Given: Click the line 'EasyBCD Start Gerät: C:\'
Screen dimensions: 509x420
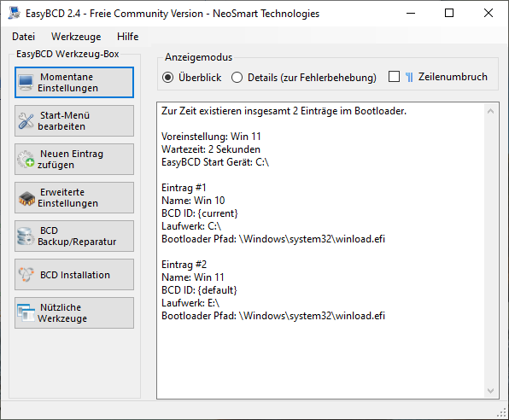Looking at the screenshot, I should (215, 162).
